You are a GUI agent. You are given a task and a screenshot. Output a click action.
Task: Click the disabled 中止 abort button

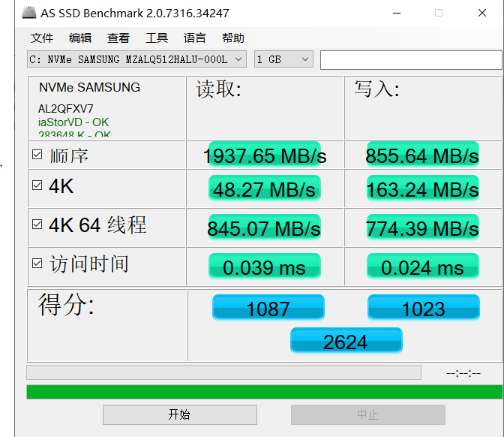coord(368,414)
